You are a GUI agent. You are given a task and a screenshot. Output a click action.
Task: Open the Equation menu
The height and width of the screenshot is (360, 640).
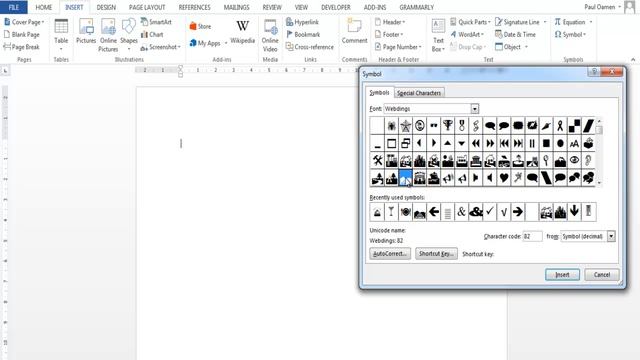coord(573,22)
